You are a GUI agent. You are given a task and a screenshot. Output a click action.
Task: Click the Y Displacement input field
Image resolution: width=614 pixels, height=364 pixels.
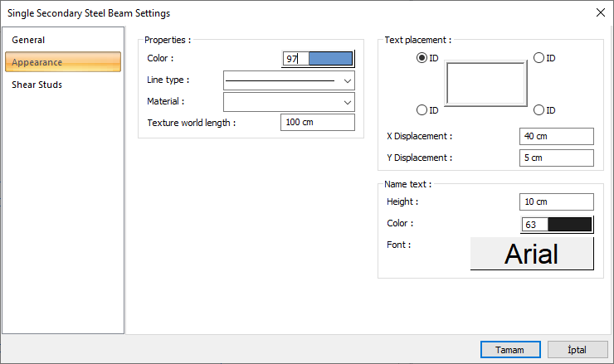click(556, 158)
